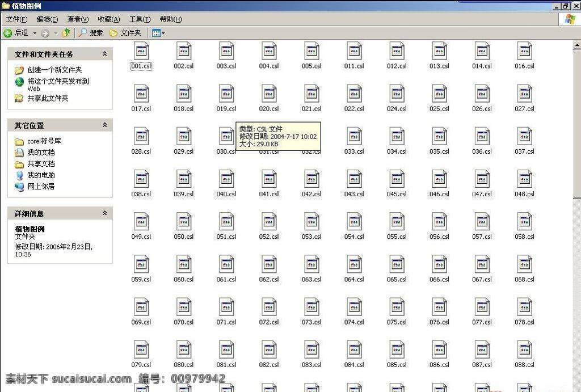Click 共享此文件夹 link
The image size is (581, 392).
pos(48,98)
